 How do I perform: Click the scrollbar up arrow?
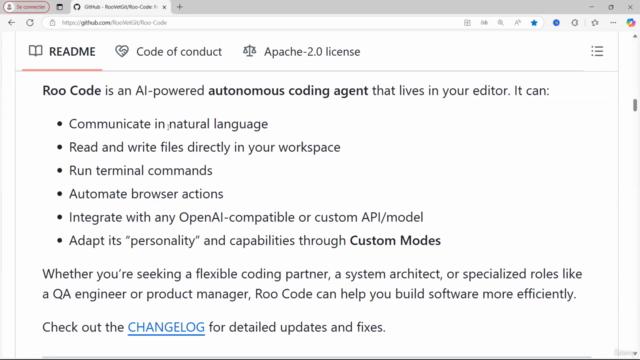click(635, 36)
